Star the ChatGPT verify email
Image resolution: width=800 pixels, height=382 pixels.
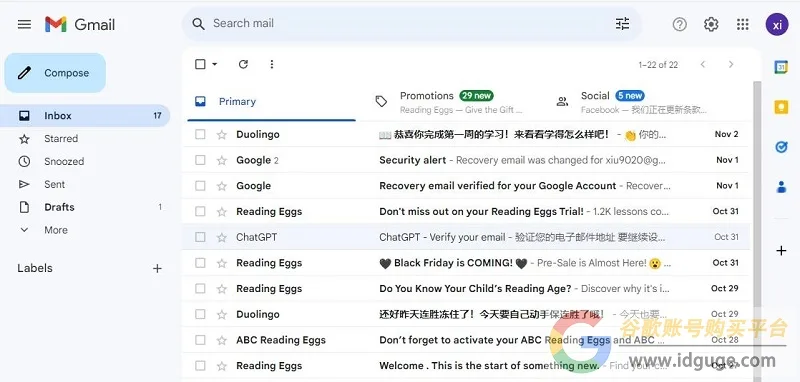[221, 237]
